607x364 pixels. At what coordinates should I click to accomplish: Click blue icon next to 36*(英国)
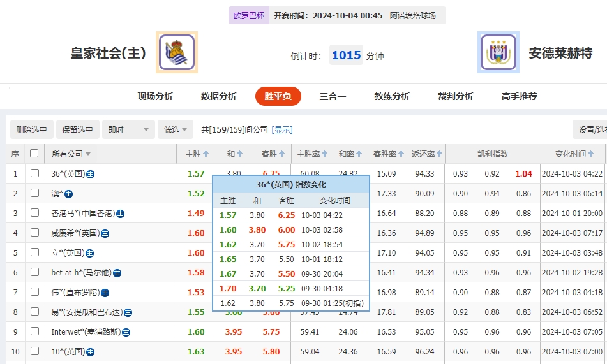[91, 174]
